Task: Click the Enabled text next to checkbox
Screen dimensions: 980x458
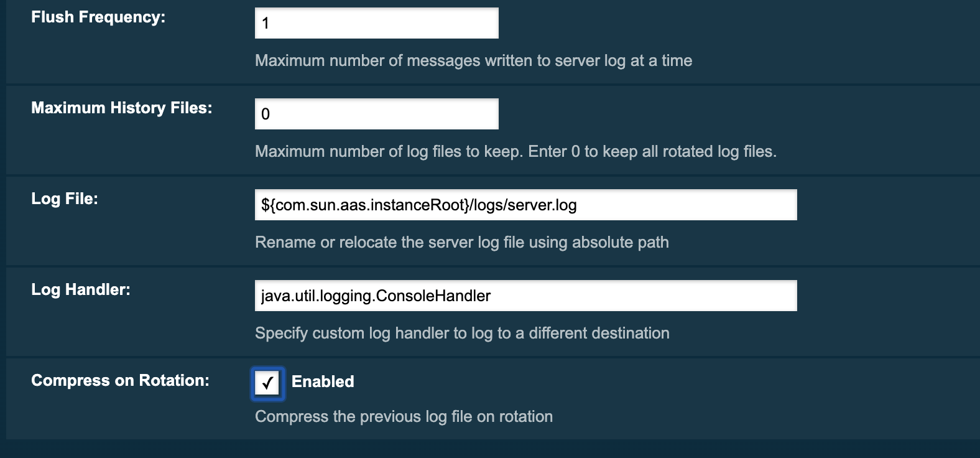Action: (322, 381)
